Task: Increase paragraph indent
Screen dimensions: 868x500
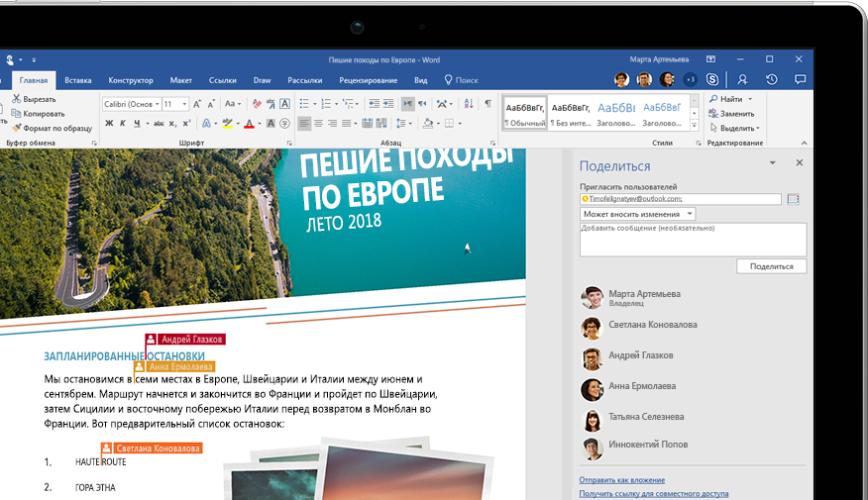Action: tap(388, 103)
